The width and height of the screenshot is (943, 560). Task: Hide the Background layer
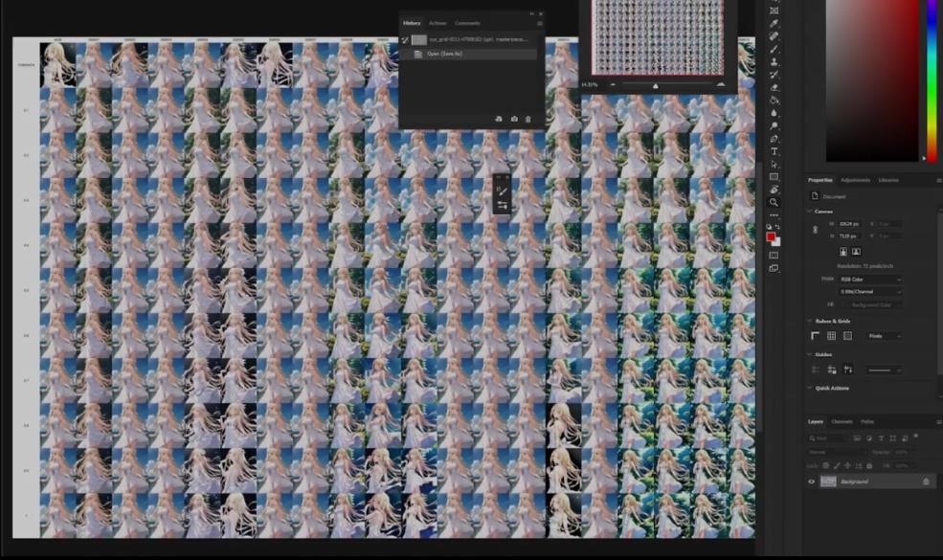[x=811, y=481]
